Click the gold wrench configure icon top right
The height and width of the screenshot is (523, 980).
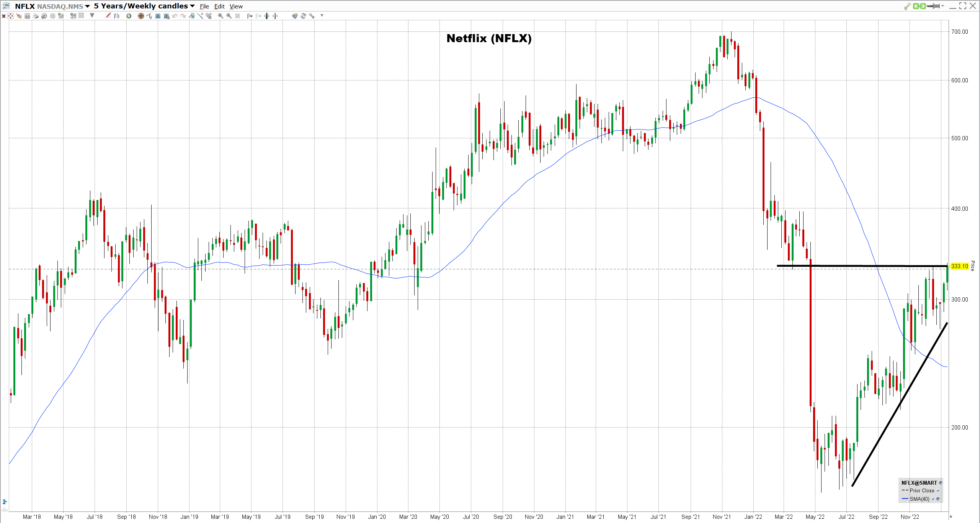point(907,6)
